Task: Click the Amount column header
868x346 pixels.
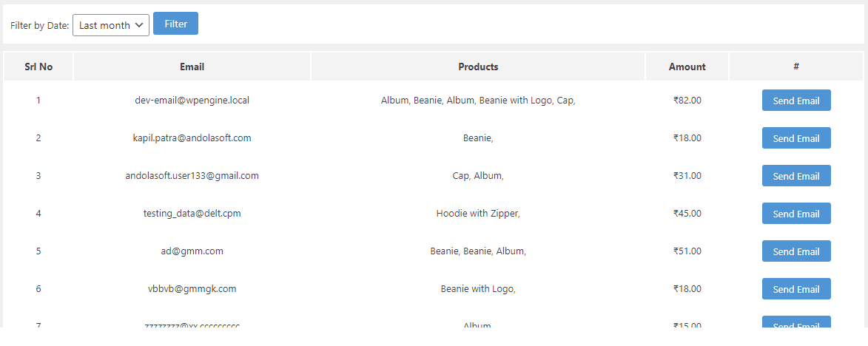Action: (x=687, y=67)
